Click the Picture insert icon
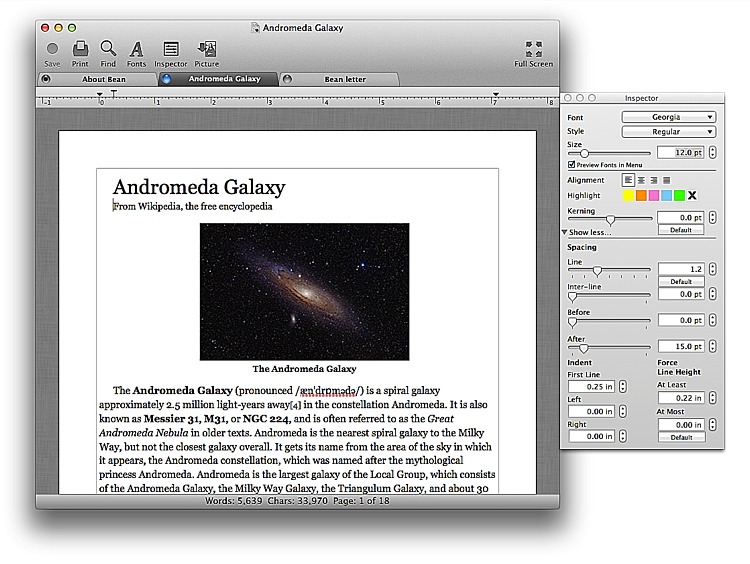Image resolution: width=750 pixels, height=564 pixels. tap(207, 49)
